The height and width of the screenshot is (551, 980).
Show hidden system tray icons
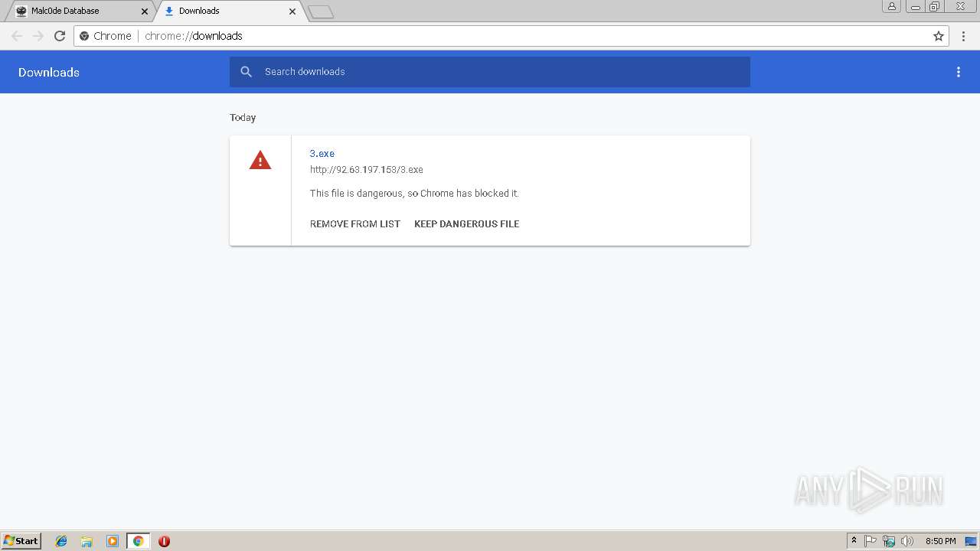pos(854,541)
